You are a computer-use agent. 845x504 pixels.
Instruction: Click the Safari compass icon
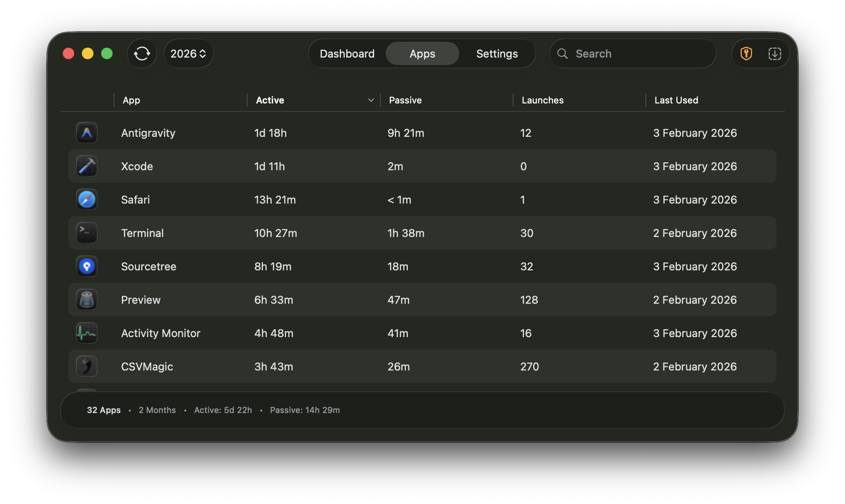86,199
